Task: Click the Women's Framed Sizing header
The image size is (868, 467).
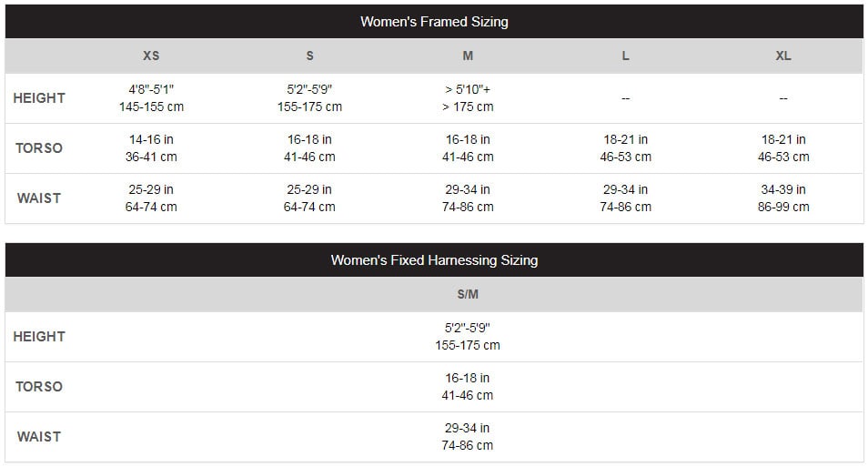Action: pyautogui.click(x=434, y=22)
